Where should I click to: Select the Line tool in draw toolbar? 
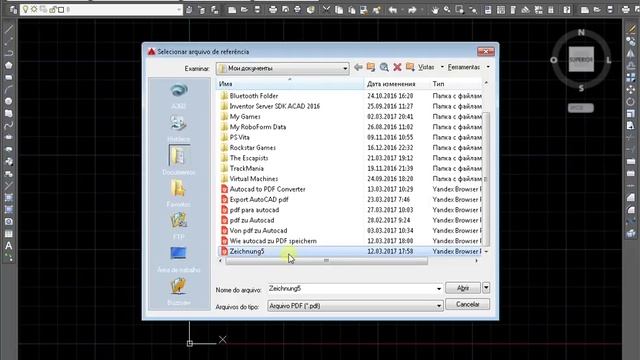9,30
